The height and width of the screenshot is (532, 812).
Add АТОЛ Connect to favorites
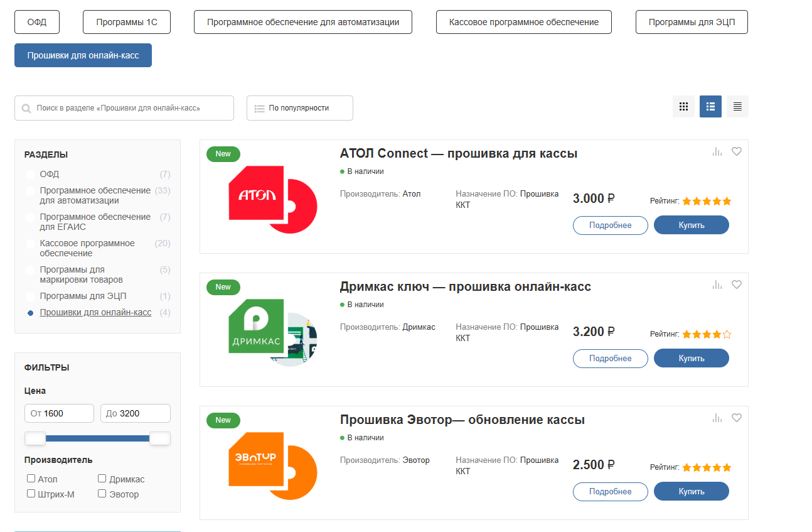pyautogui.click(x=737, y=151)
